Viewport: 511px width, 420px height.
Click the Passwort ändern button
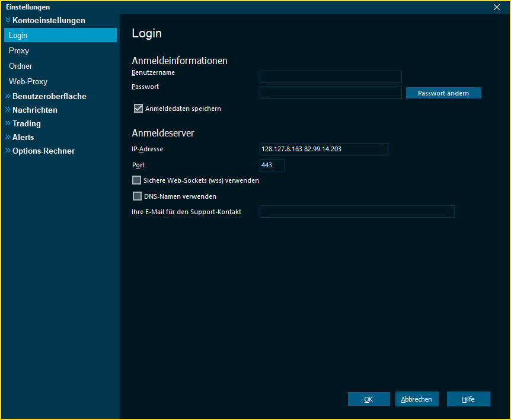[443, 93]
